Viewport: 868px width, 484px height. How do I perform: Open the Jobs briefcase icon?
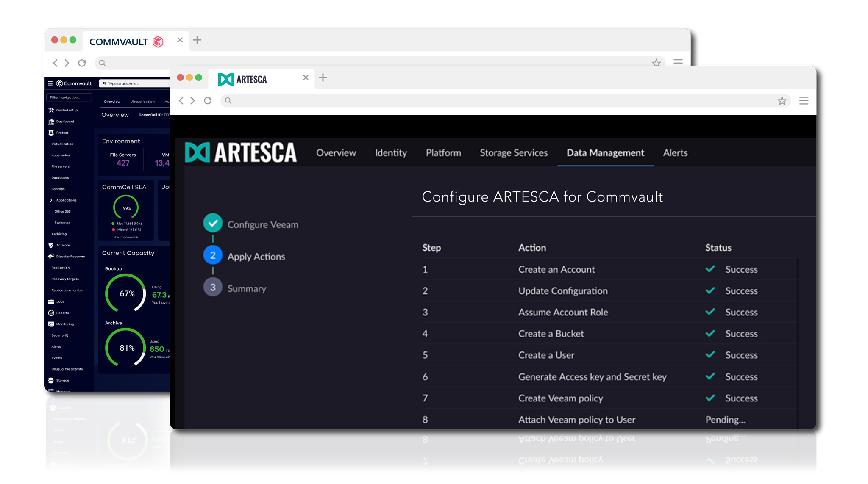pos(51,301)
